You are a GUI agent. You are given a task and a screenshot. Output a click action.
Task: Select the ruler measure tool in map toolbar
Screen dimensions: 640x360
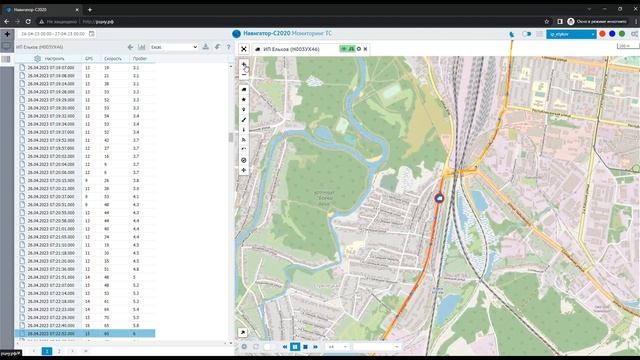[244, 120]
